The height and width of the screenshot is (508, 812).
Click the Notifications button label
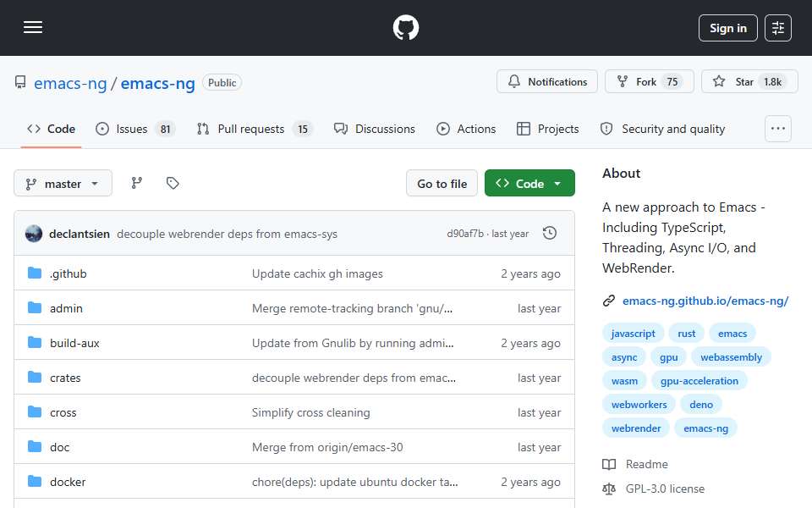(557, 82)
